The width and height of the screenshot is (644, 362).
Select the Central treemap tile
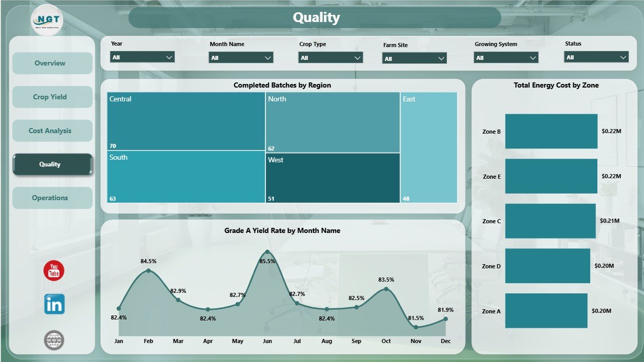[186, 121]
